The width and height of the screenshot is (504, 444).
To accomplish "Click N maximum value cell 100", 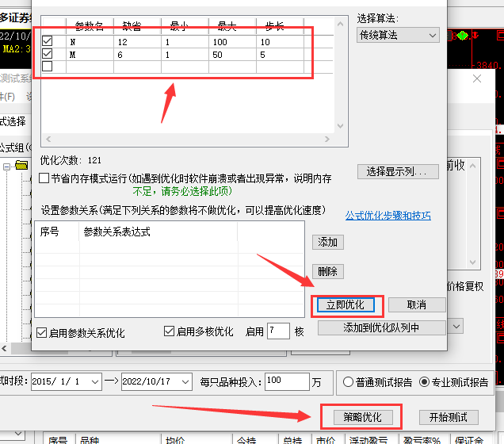I will click(232, 42).
